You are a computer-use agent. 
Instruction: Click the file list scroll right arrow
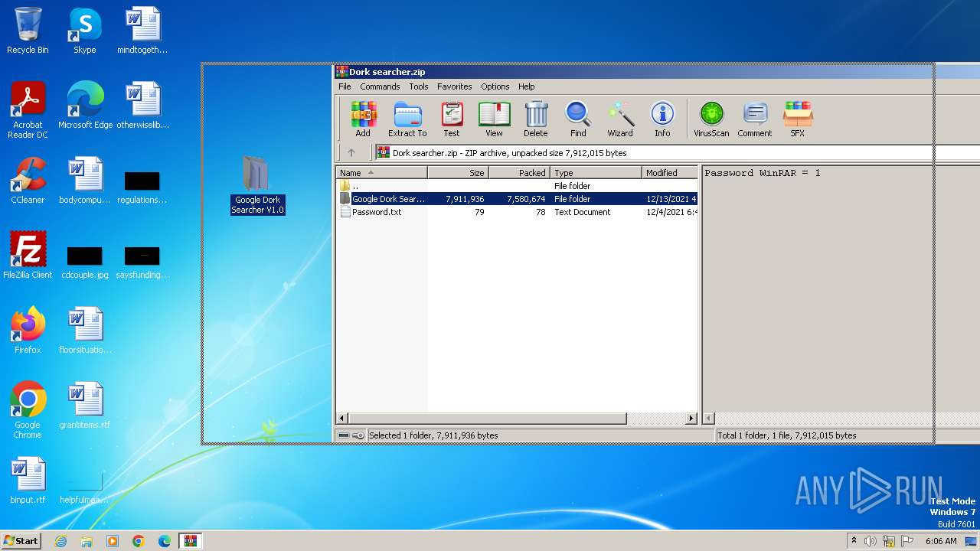[691, 419]
